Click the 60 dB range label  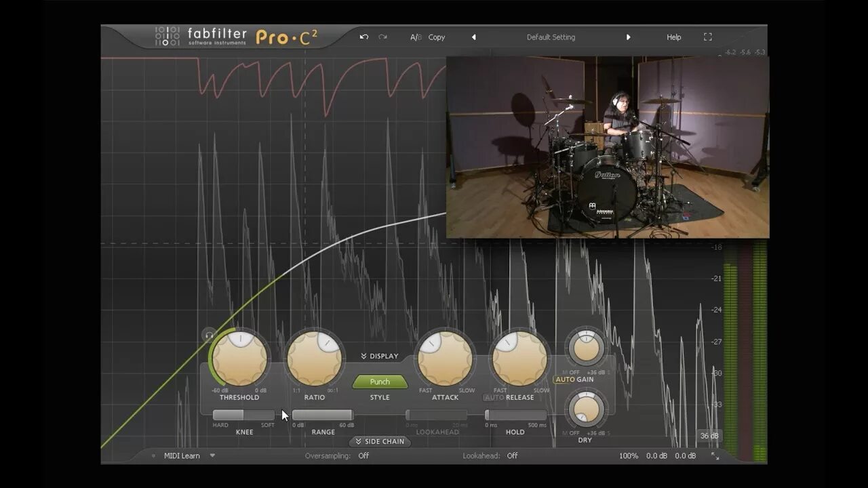point(347,425)
